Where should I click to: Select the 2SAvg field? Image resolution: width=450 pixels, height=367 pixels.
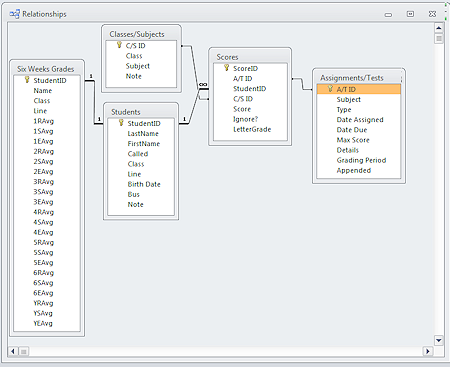[43, 161]
